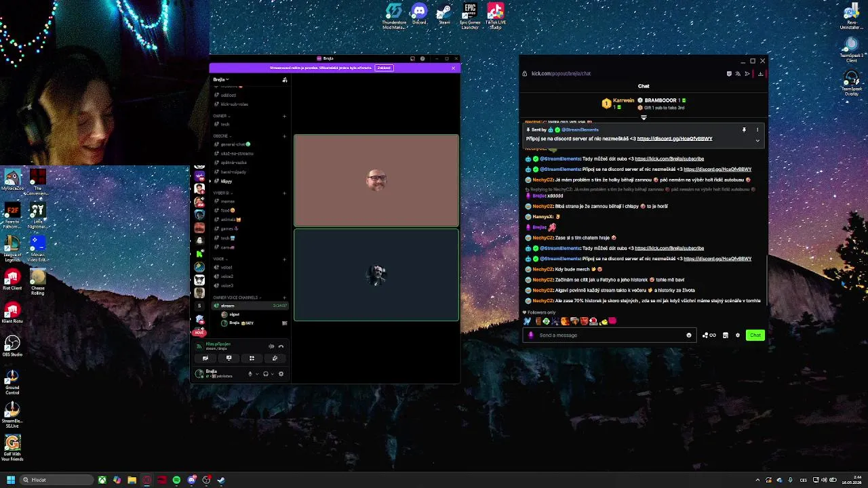Open microphone input options arrow in Discord

256,373
